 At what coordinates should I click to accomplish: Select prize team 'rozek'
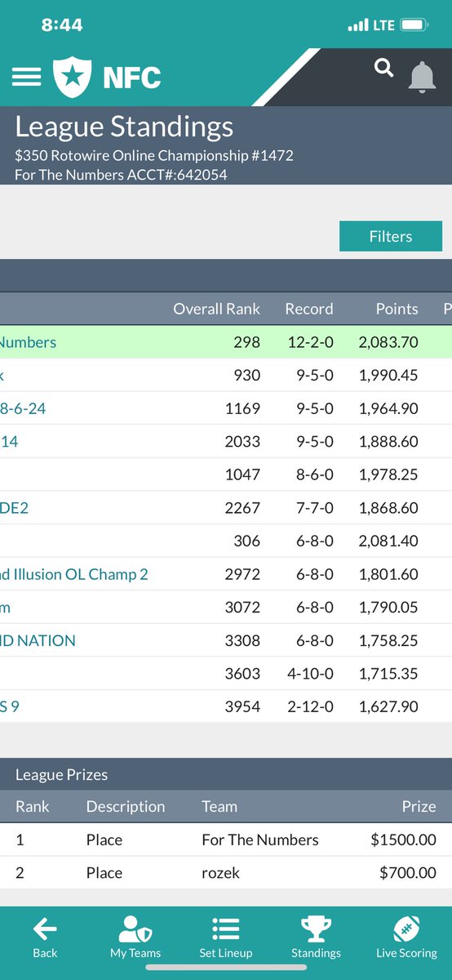[x=220, y=873]
